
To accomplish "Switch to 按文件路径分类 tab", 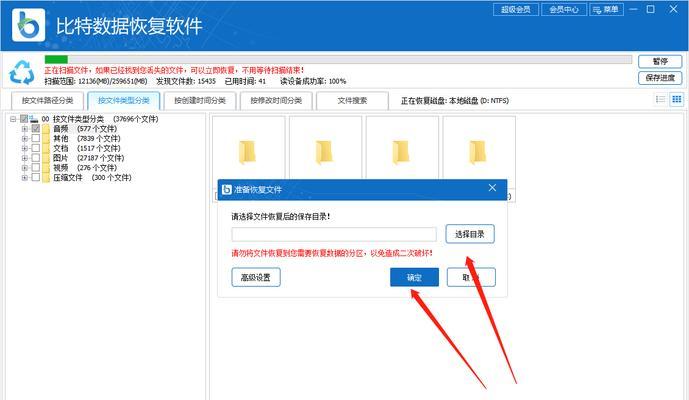I will coord(47,101).
